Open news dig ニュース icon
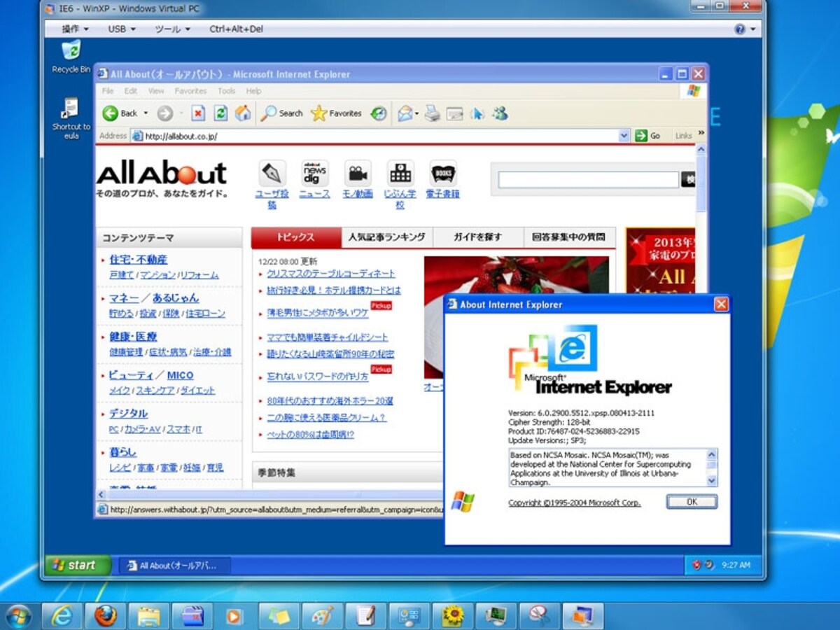The image size is (840, 630). [315, 174]
